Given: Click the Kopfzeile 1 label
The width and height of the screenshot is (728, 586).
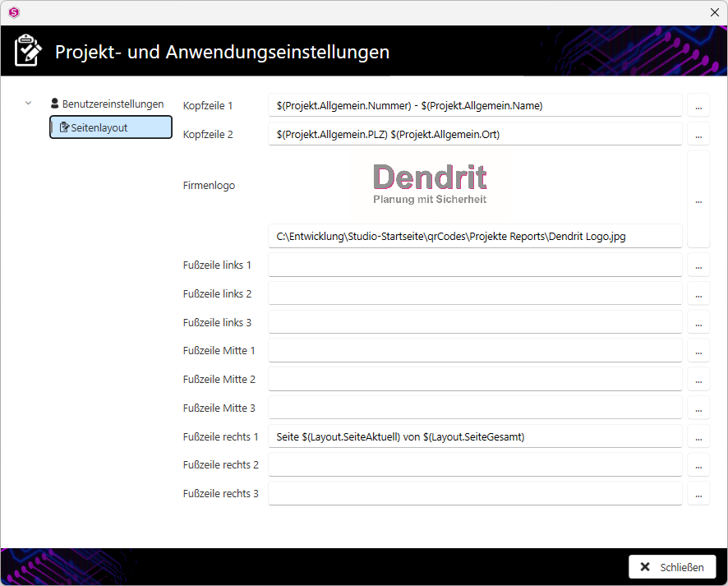Looking at the screenshot, I should pyautogui.click(x=208, y=105).
